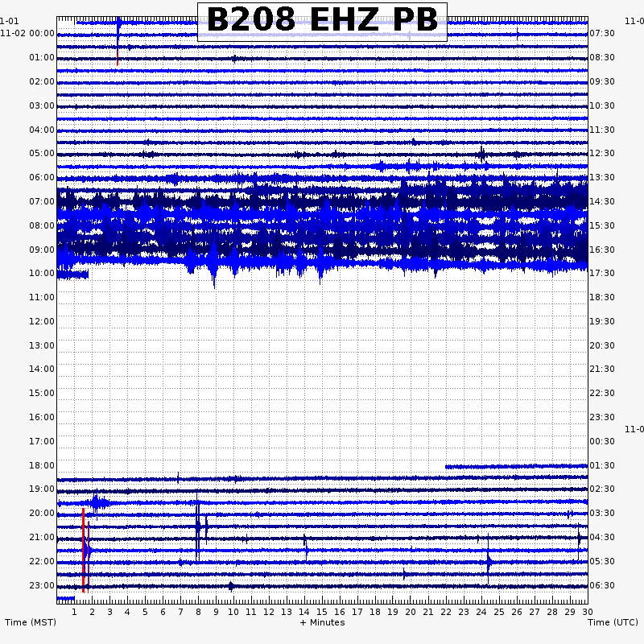Select the 23:30 UTC time label
644x644 pixels.
click(602, 417)
